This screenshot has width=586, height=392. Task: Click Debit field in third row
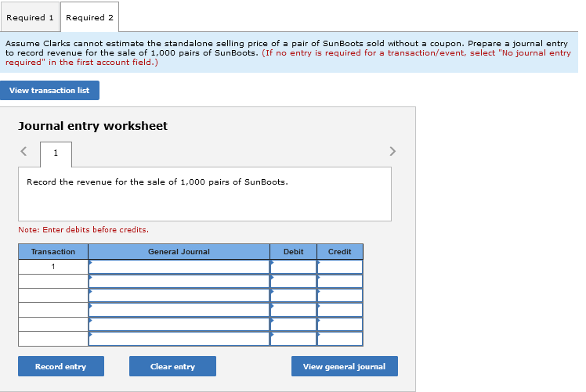click(293, 295)
